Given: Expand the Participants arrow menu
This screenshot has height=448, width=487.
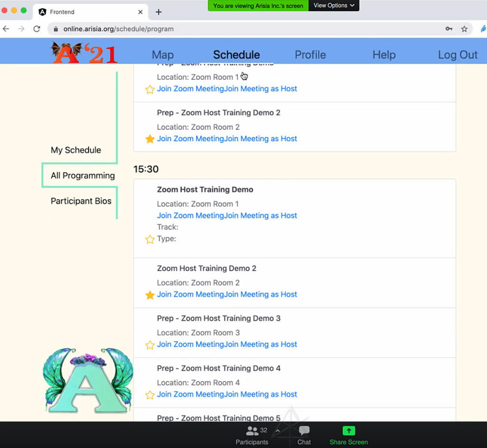Looking at the screenshot, I should pyautogui.click(x=278, y=431).
